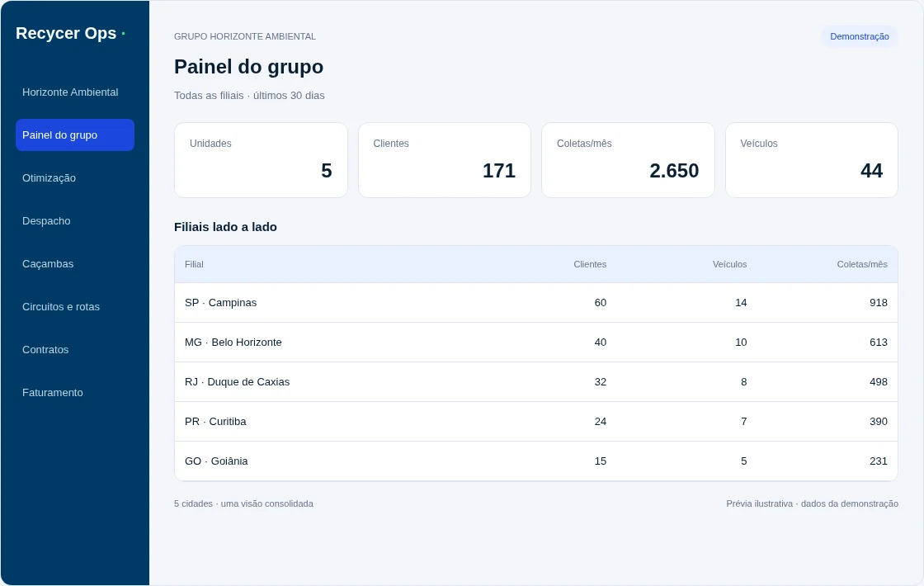Viewport: 924px width, 586px height.
Task: Open Faturamento in the sidebar
Action: tap(75, 393)
